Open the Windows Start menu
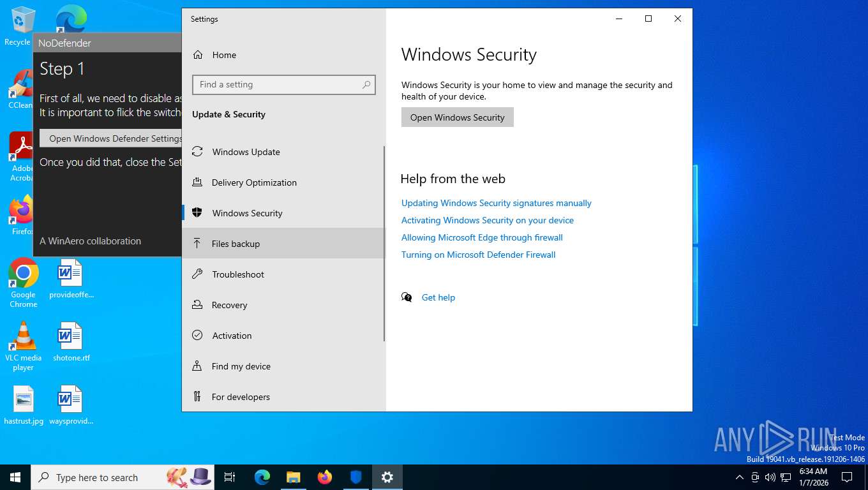Viewport: 868px width, 490px height. 15,477
